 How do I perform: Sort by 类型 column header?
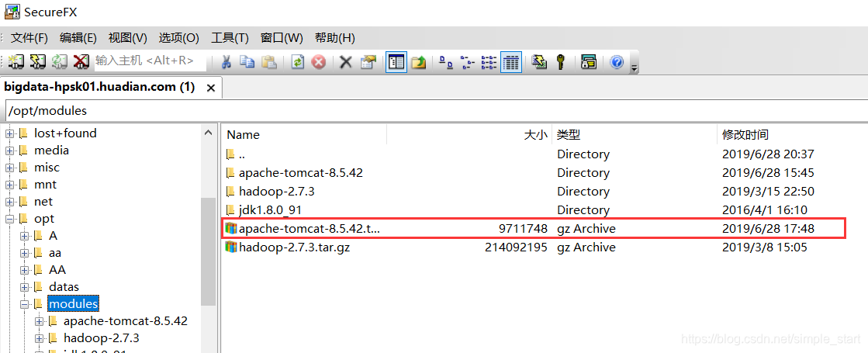[635, 134]
